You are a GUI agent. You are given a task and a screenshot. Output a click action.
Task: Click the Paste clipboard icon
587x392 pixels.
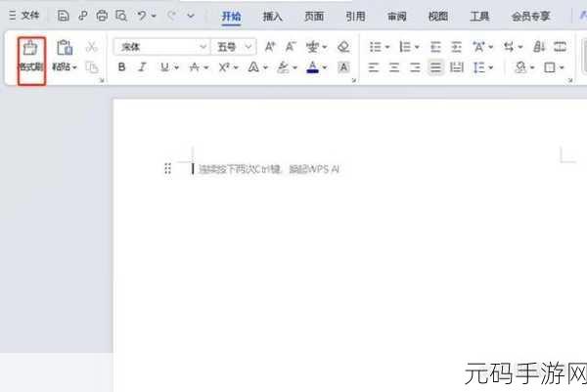click(x=65, y=48)
